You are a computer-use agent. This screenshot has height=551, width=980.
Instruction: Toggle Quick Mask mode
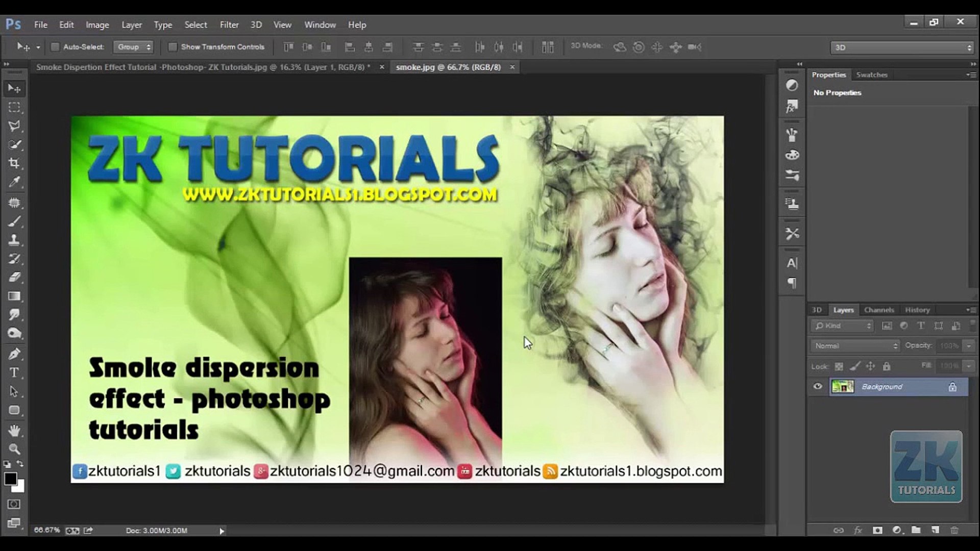tap(14, 504)
